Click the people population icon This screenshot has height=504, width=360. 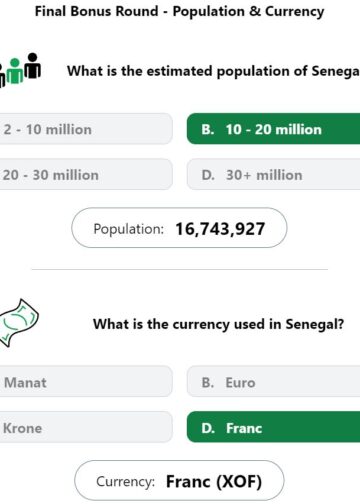20,70
